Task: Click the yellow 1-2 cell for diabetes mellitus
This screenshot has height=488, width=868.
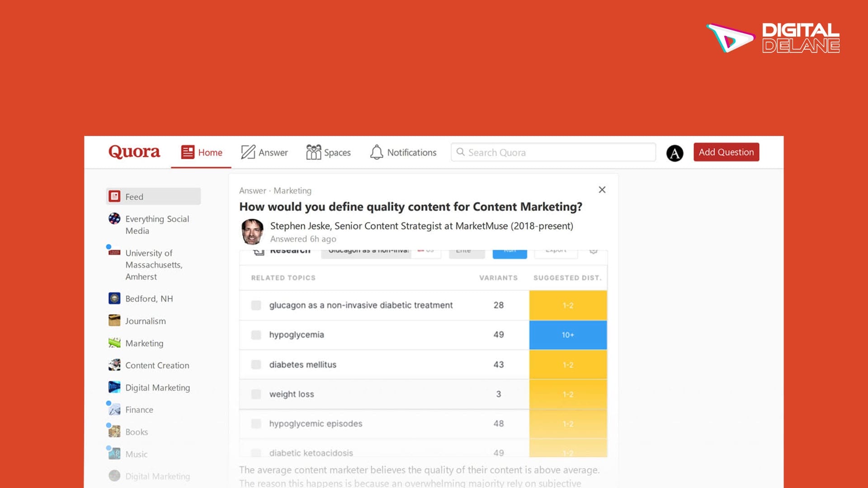Action: coord(568,365)
